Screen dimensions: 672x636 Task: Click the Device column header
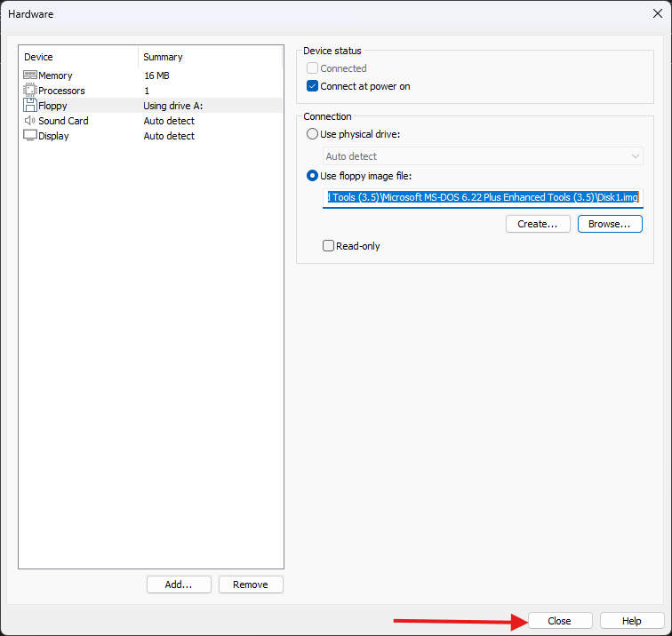[x=78, y=57]
